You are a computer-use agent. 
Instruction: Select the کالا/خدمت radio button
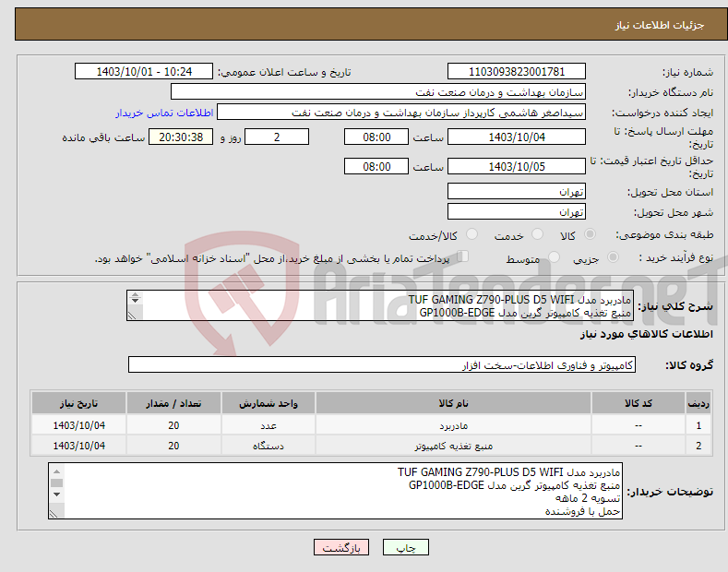tap(471, 234)
